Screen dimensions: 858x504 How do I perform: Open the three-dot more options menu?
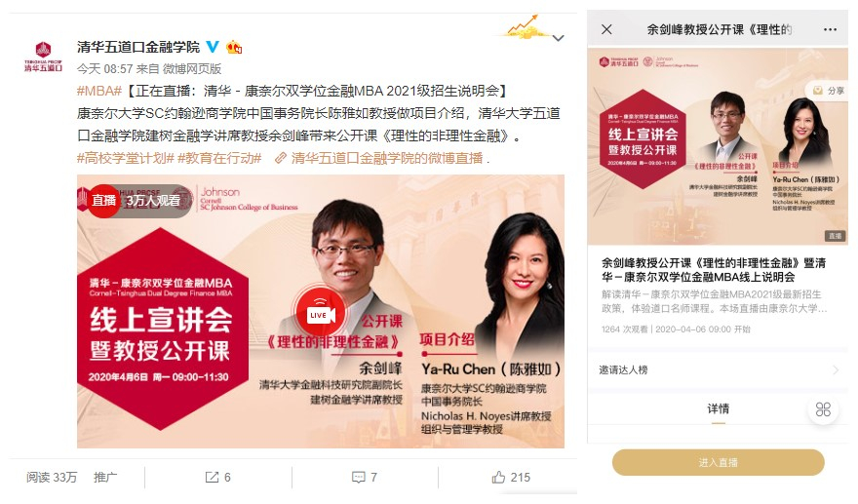[830, 29]
